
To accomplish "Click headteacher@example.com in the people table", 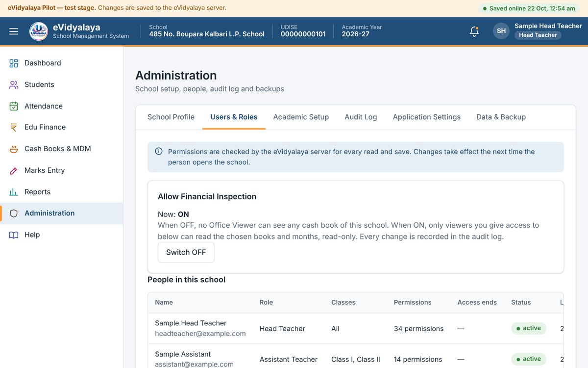I will [x=200, y=334].
